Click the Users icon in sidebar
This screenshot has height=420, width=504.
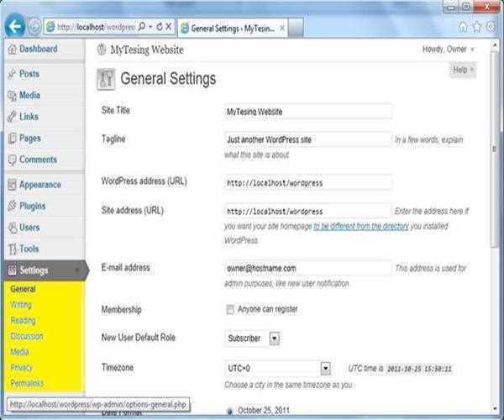coord(11,228)
